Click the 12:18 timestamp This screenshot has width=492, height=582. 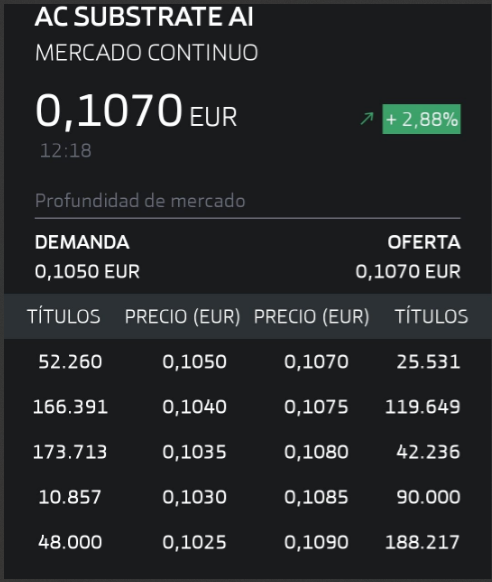(x=66, y=151)
